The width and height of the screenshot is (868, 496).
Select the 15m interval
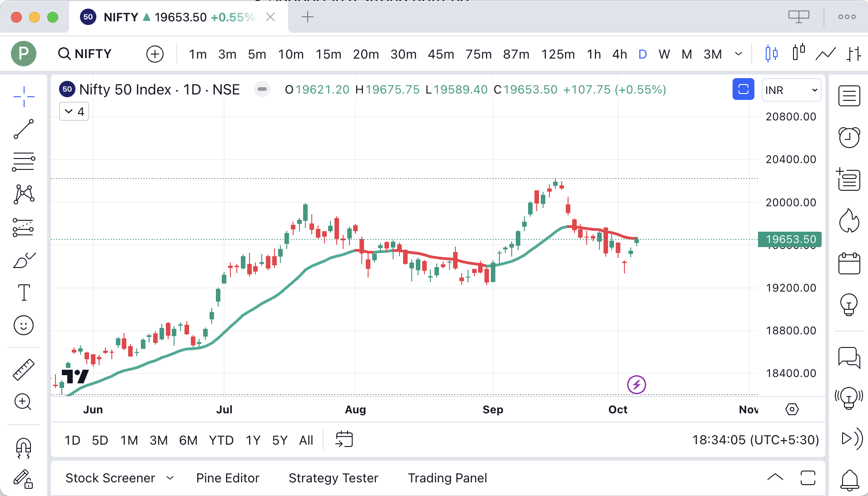[x=329, y=54]
